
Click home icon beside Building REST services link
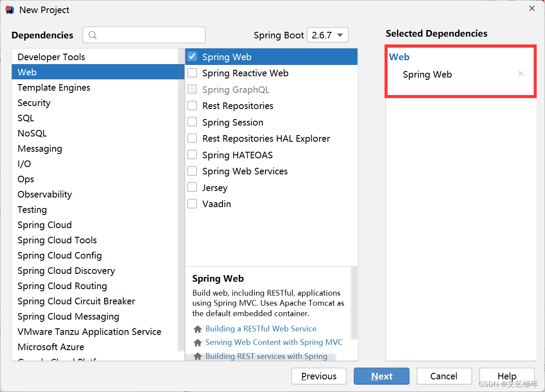click(x=198, y=356)
